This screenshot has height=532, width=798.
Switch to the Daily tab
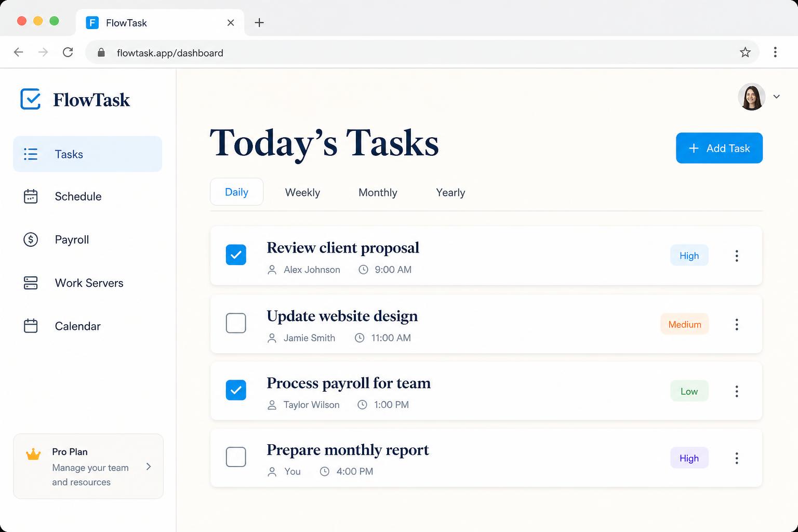coord(236,192)
